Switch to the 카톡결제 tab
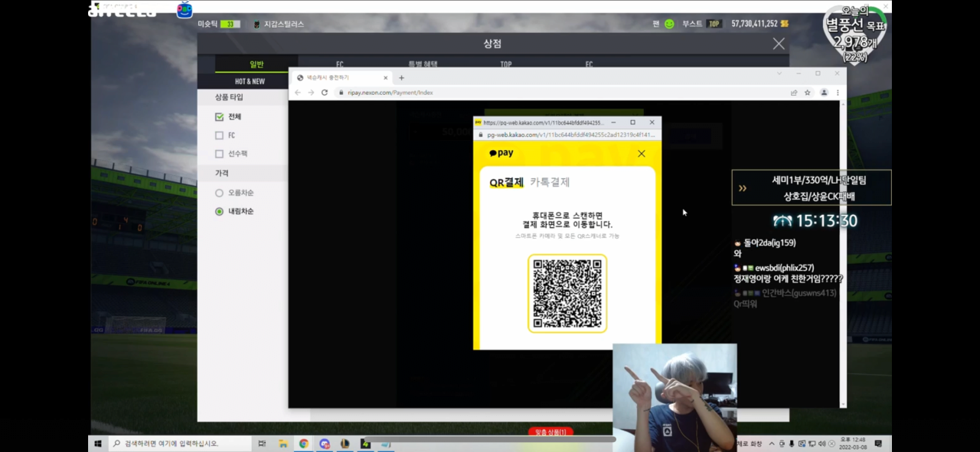This screenshot has height=452, width=980. point(550,182)
